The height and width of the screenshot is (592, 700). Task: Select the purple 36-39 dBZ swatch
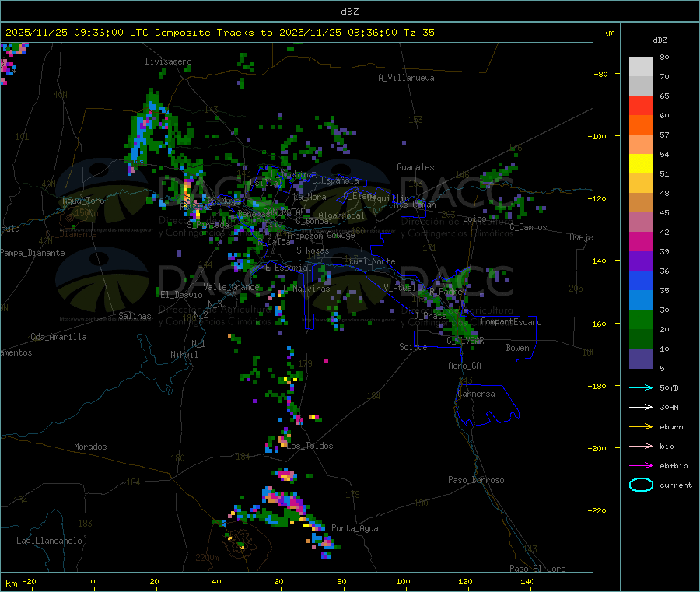pyautogui.click(x=641, y=261)
